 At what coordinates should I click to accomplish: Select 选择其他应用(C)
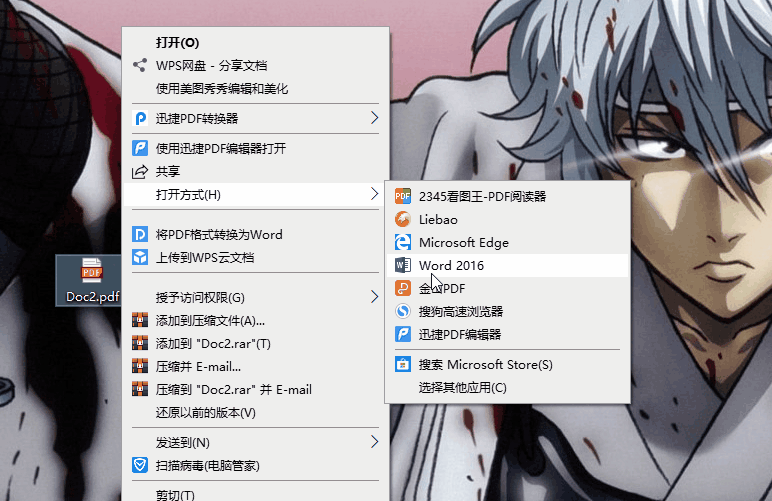click(507, 387)
